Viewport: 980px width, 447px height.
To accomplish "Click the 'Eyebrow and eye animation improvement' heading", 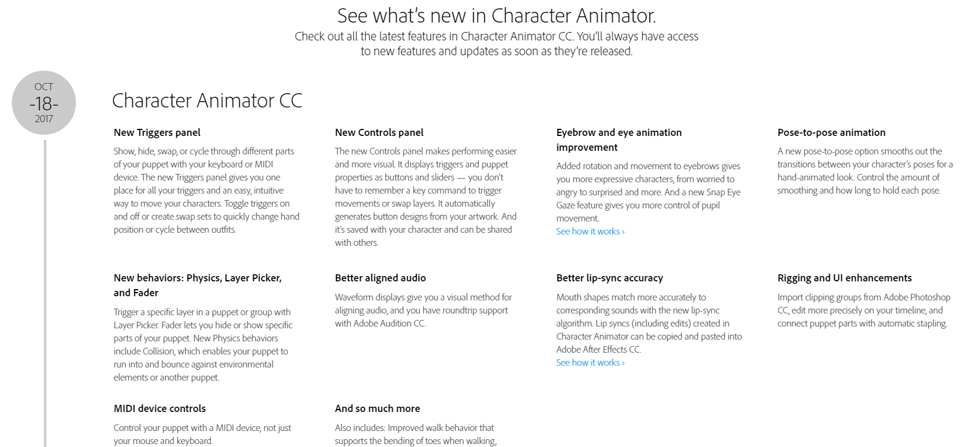I will (619, 140).
